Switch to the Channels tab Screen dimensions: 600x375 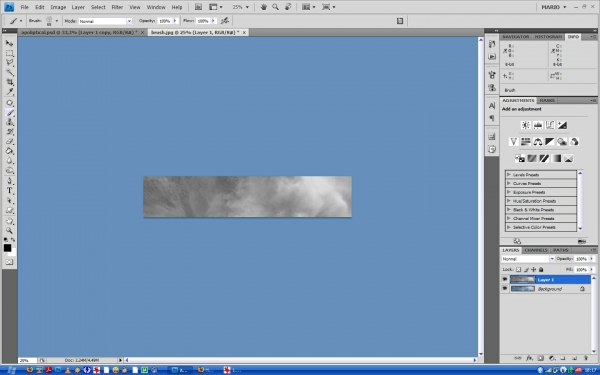pyautogui.click(x=536, y=250)
